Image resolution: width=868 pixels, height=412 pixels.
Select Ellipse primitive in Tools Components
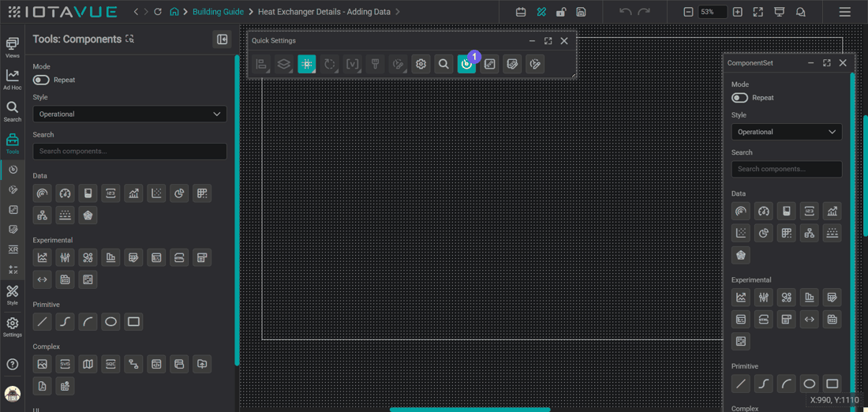point(110,322)
